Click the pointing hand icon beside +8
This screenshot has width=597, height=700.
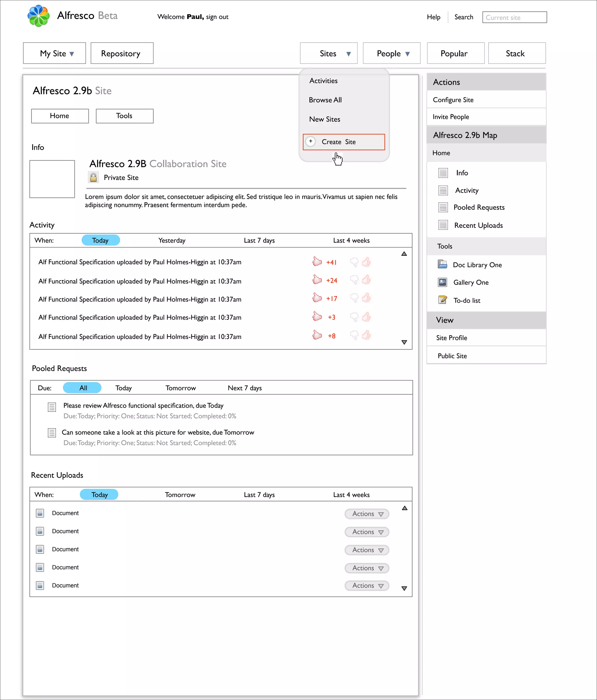point(317,335)
